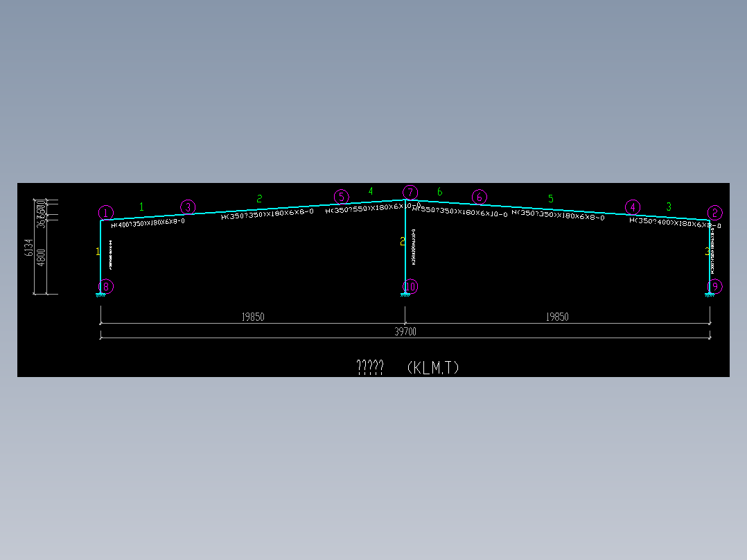Screen dimensions: 747x560
Task: Toggle node bubble 3 near the left eave
Action: [187, 206]
